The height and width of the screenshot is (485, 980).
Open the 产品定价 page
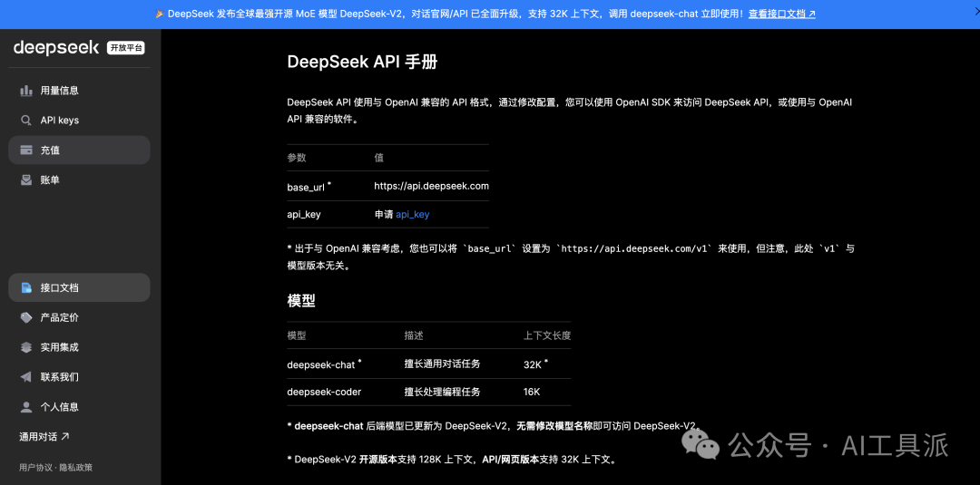point(79,317)
